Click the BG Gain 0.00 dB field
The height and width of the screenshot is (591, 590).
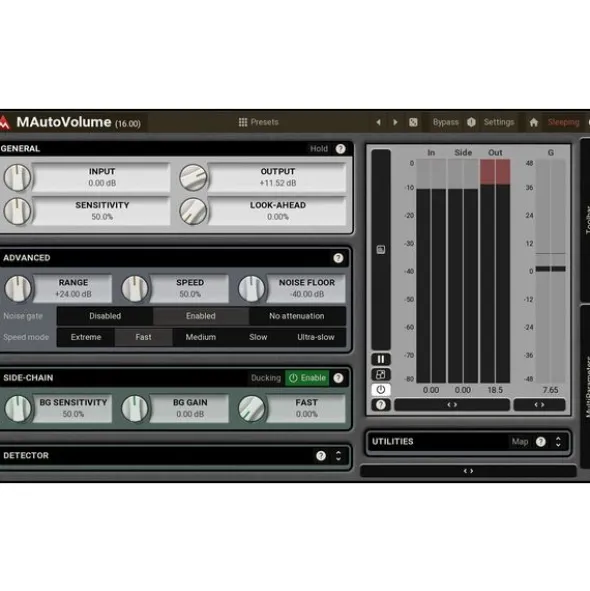[190, 409]
